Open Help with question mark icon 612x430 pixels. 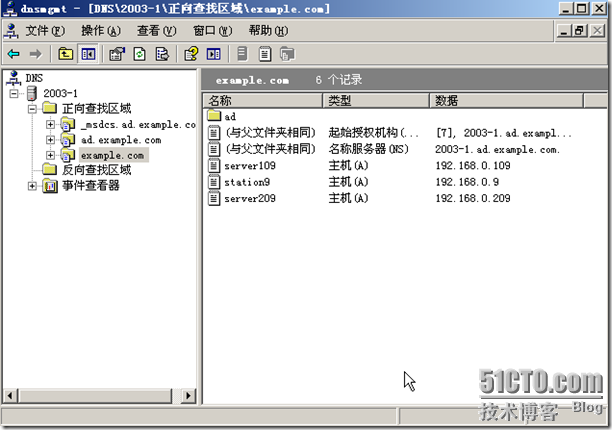click(191, 54)
